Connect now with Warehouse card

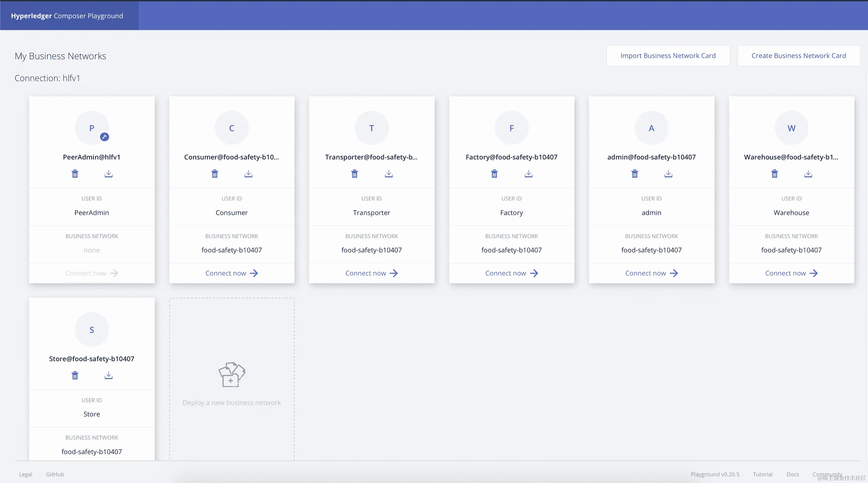point(791,273)
